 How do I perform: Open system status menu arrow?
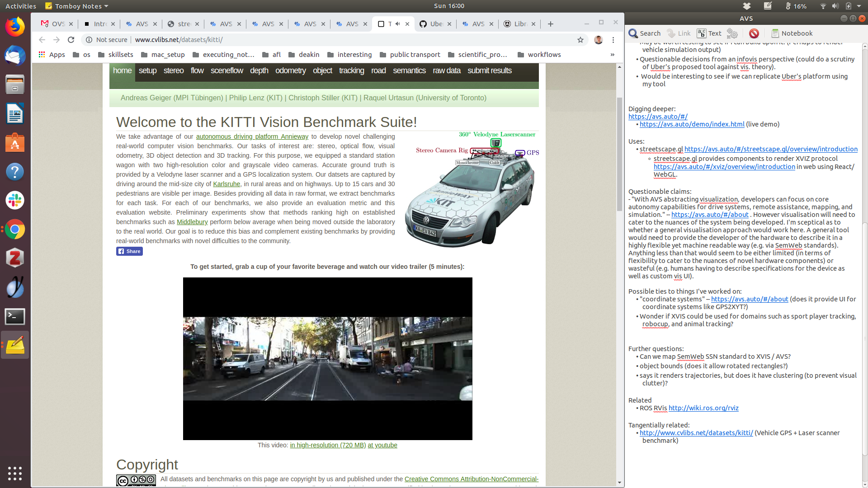pyautogui.click(x=859, y=6)
